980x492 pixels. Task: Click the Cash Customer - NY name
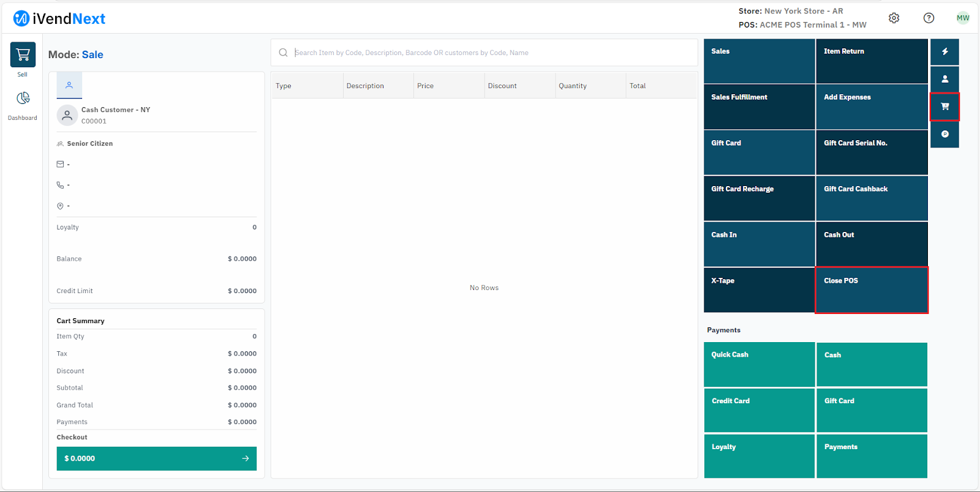click(116, 110)
